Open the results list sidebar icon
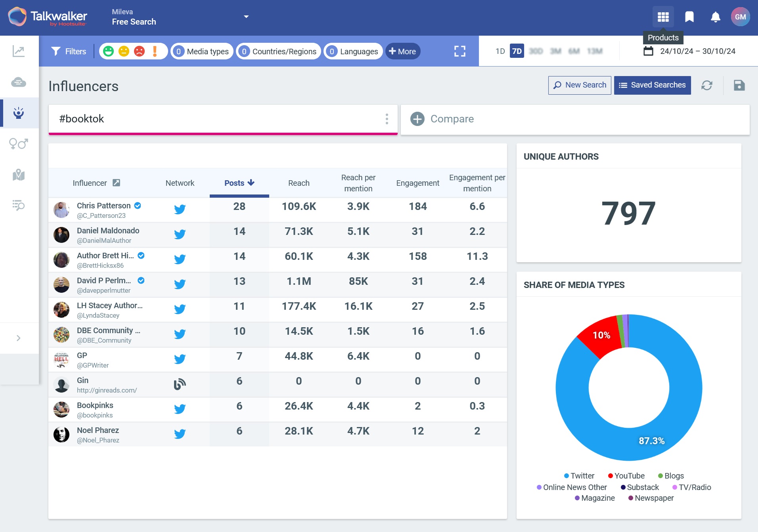758x532 pixels. click(19, 205)
